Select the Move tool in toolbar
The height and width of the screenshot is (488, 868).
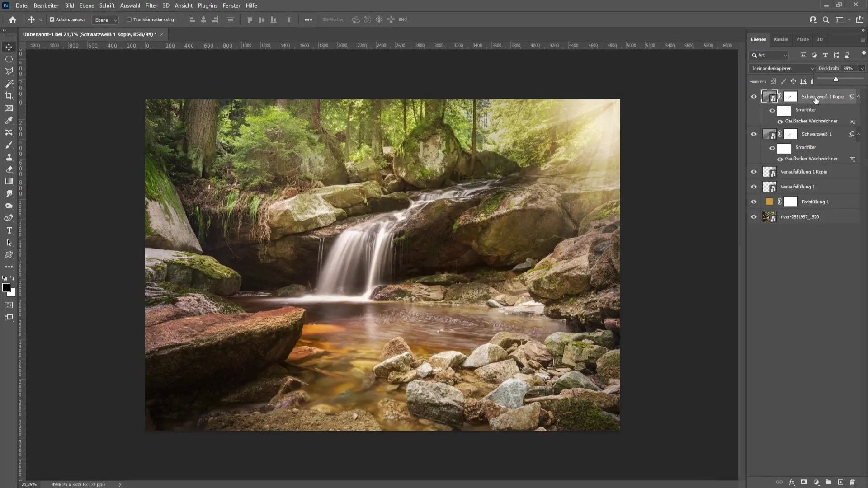[x=9, y=47]
